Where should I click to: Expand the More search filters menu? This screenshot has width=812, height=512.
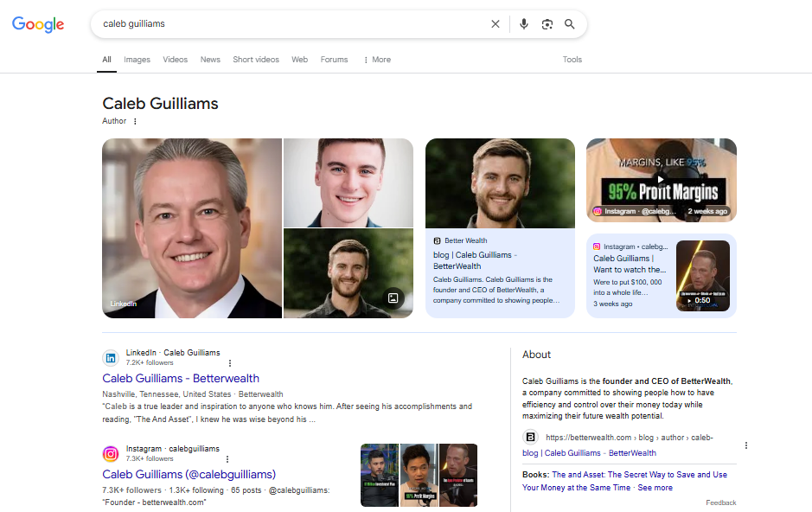click(x=377, y=60)
